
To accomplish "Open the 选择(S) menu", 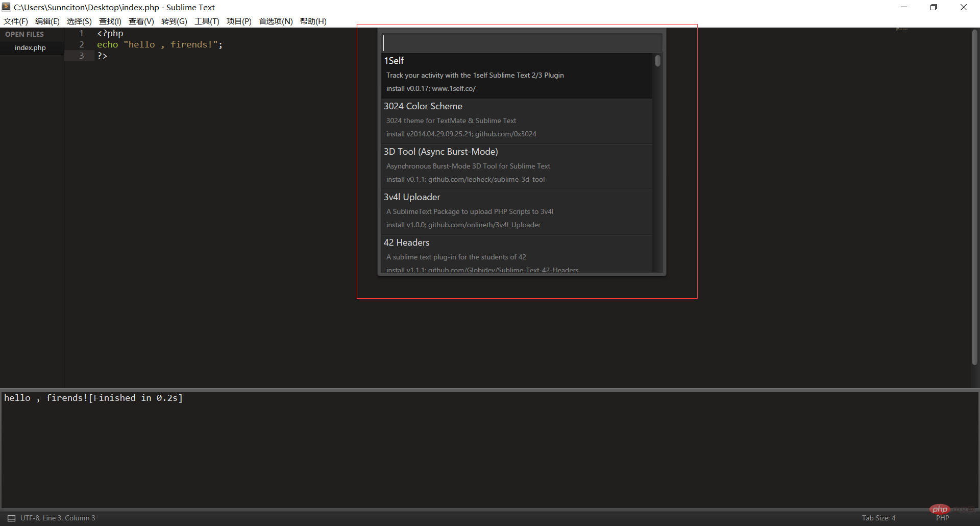I will coord(79,21).
